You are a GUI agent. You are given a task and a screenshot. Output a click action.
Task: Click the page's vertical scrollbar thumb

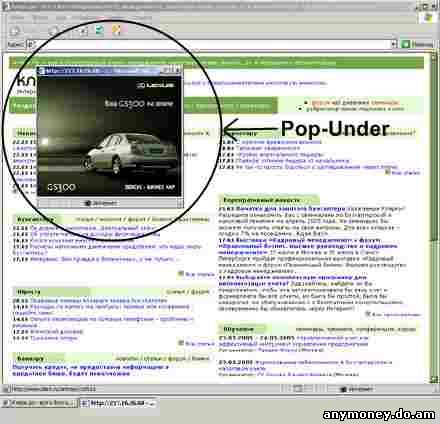pyautogui.click(x=433, y=147)
